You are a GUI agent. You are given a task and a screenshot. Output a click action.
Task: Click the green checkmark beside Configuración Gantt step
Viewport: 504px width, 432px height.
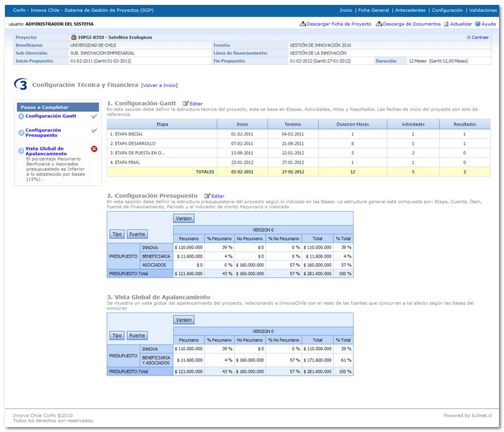click(x=94, y=116)
